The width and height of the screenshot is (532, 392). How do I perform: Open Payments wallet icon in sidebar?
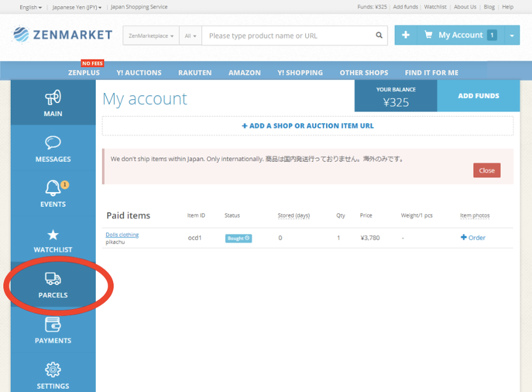[x=53, y=324]
